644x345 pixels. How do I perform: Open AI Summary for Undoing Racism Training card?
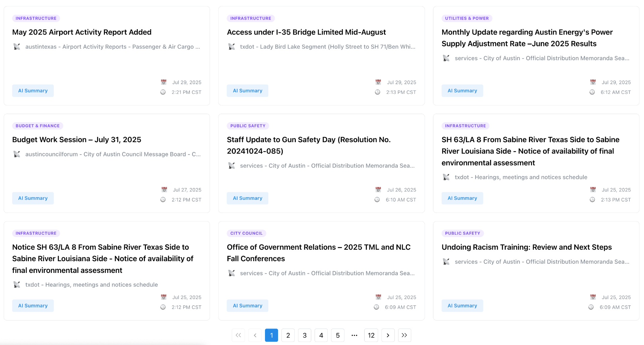point(462,305)
